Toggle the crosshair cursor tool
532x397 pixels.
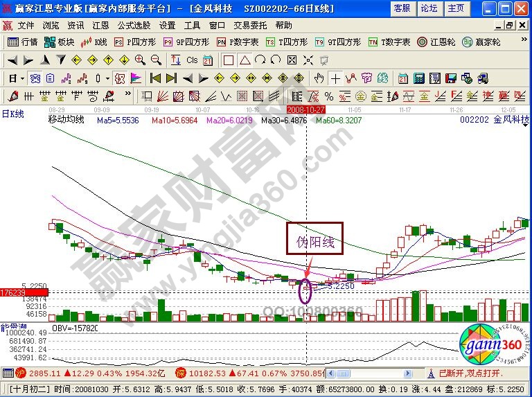tap(335, 78)
